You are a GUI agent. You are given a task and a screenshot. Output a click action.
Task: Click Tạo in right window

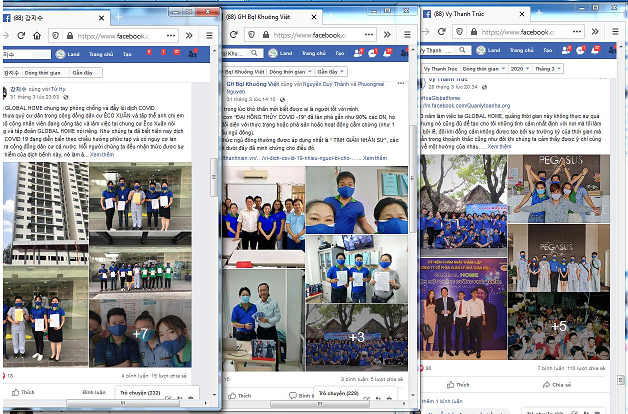pyautogui.click(x=547, y=50)
